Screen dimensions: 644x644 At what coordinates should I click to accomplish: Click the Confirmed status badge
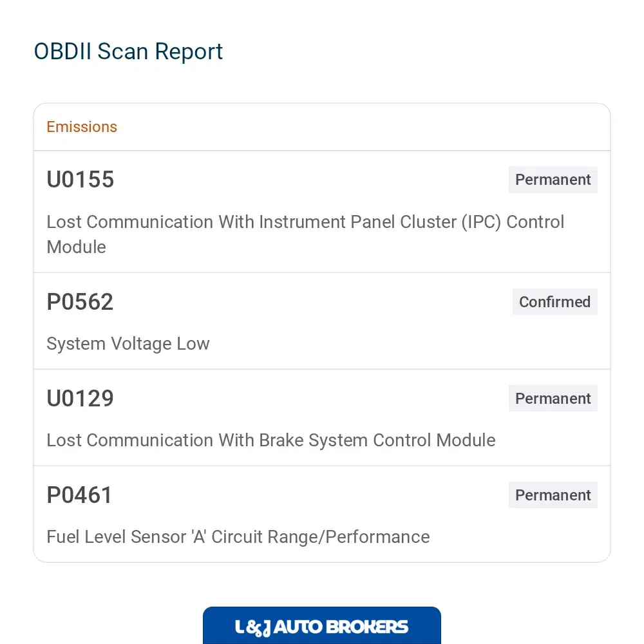click(555, 302)
